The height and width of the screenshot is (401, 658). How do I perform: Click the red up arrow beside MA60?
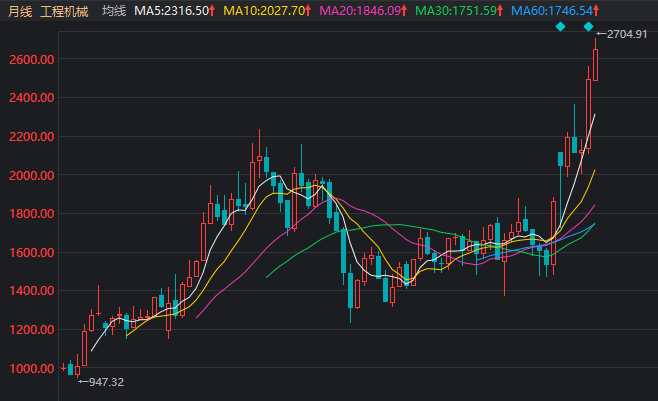(598, 10)
